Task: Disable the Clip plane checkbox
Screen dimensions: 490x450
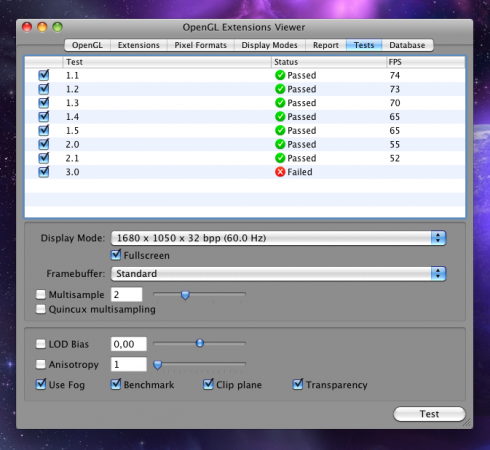Action: tap(208, 384)
